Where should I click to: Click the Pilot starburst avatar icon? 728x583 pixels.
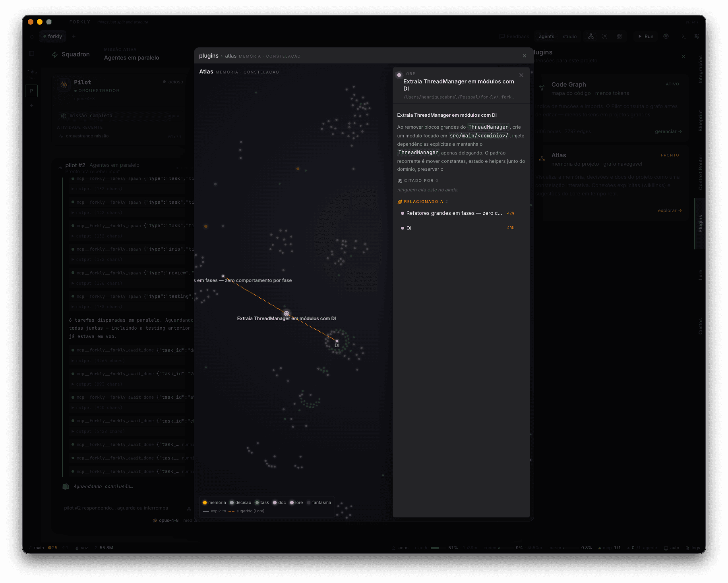click(x=64, y=85)
